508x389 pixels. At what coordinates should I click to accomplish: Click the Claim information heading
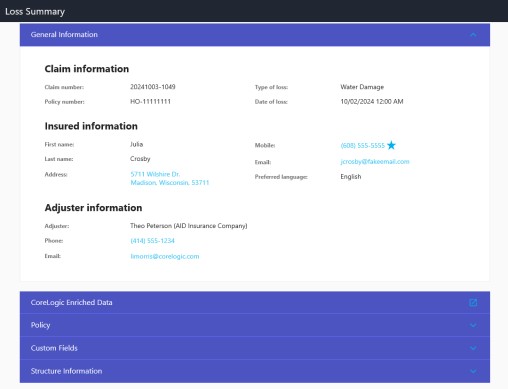click(x=87, y=69)
